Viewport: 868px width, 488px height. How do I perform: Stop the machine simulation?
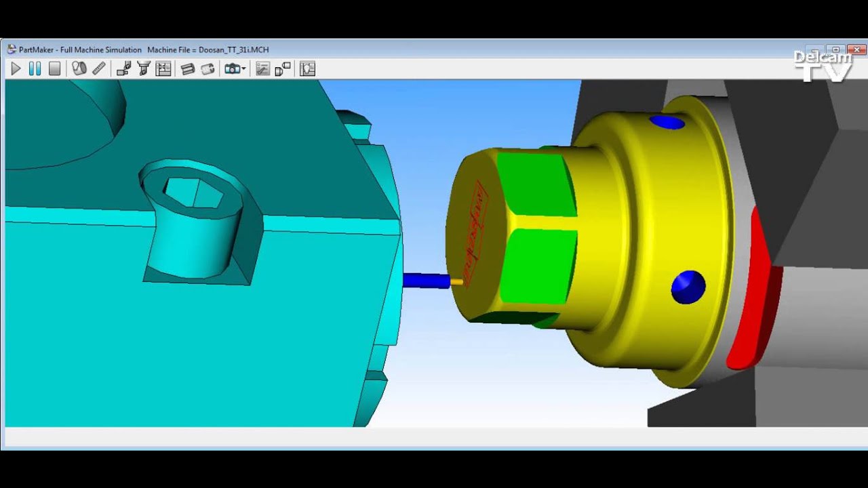(x=54, y=68)
